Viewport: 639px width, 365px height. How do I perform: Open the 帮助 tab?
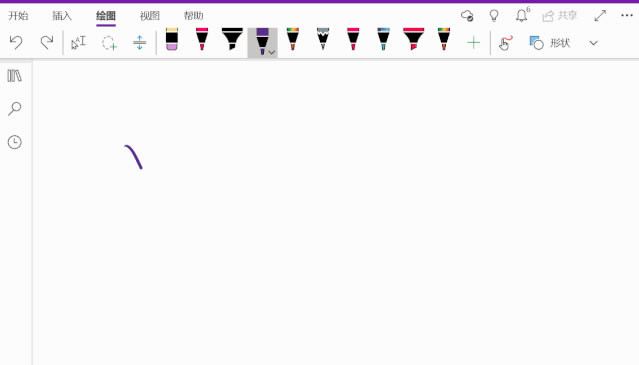193,16
